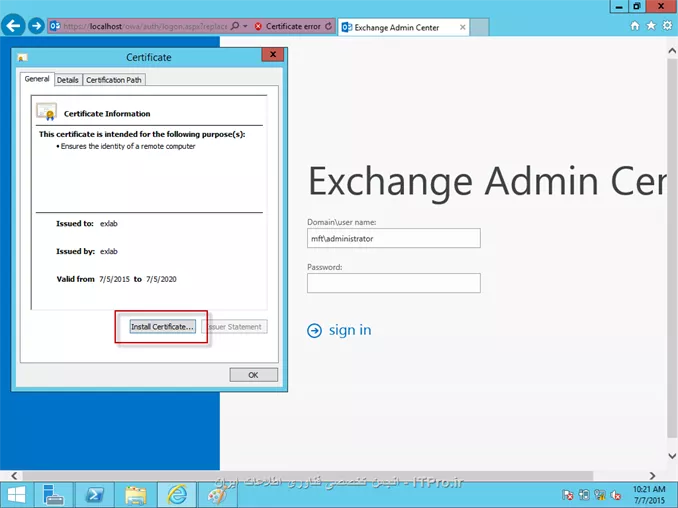Open File Explorer from the taskbar
This screenshot has width=678, height=508.
pyautogui.click(x=136, y=495)
